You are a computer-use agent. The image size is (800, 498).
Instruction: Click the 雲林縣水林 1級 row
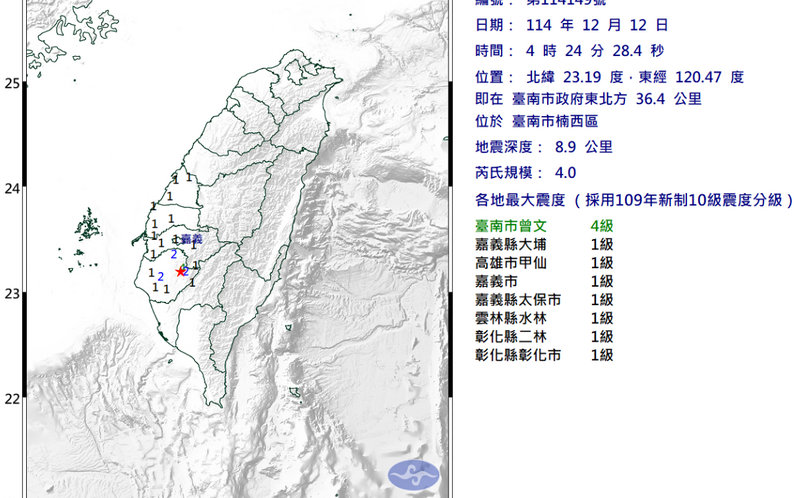coord(544,318)
